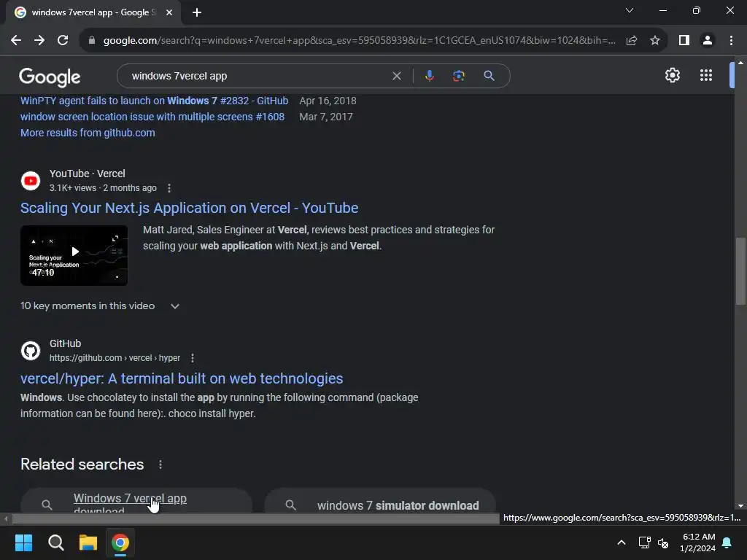Open the Scaling Your Next.js Application result

189,208
